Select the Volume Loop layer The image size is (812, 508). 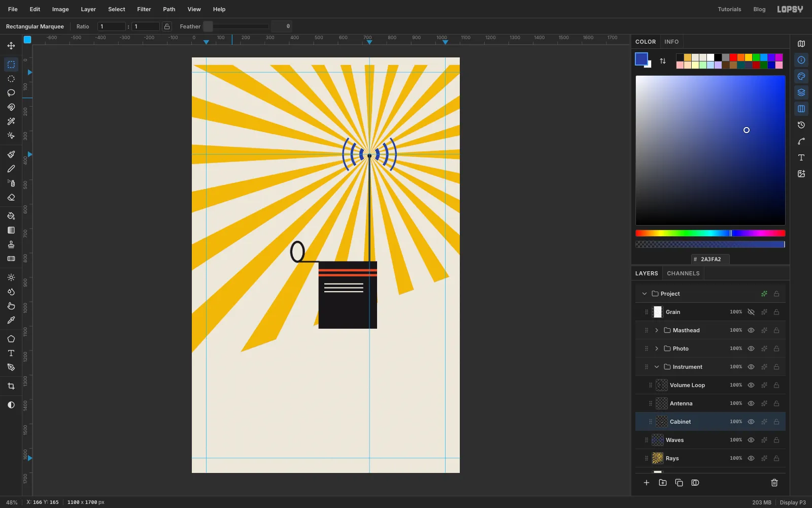(710, 385)
